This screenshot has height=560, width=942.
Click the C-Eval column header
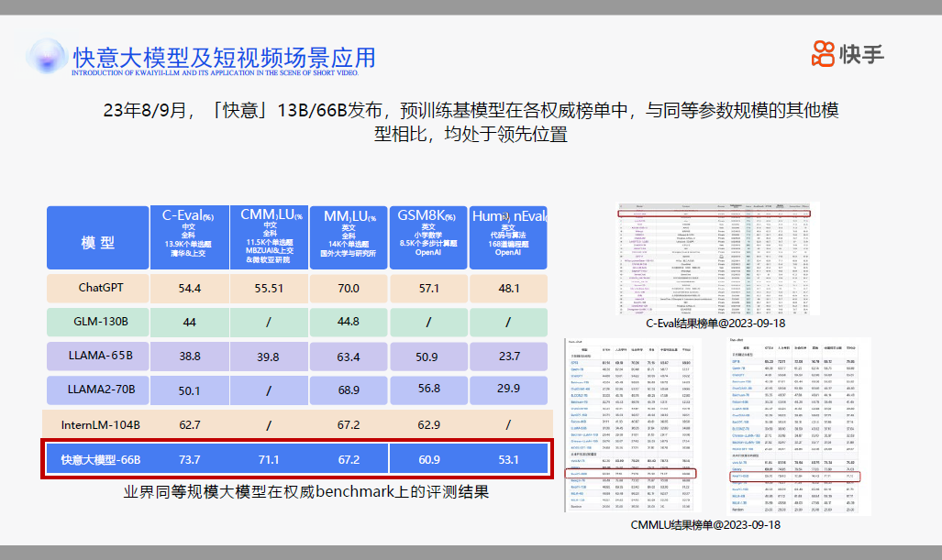coord(190,237)
